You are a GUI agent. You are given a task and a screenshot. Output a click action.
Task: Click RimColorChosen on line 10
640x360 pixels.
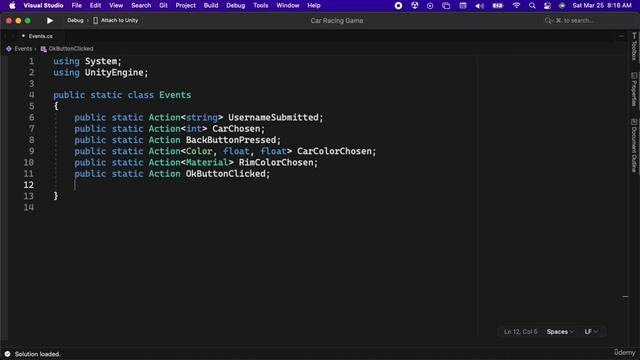pyautogui.click(x=276, y=162)
